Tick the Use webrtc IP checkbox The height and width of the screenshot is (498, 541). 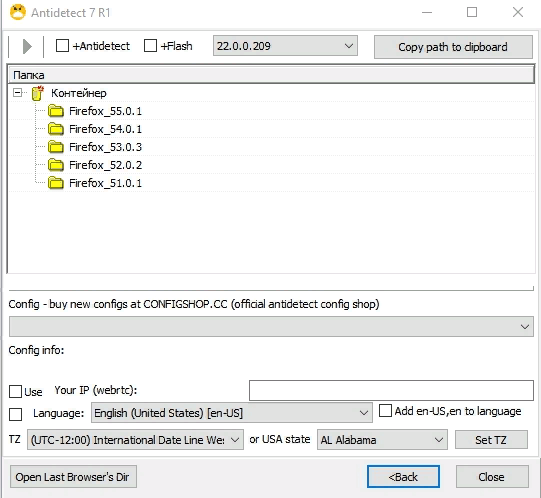pos(15,392)
